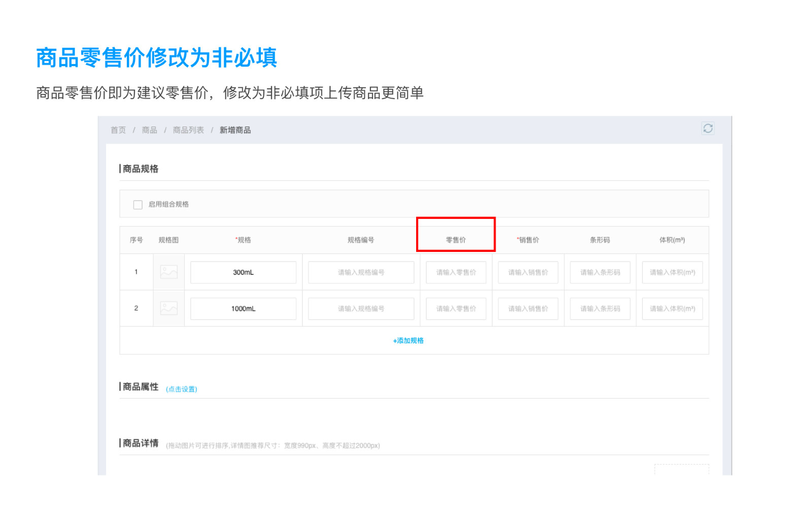Open 商品 in the breadcrumb
Image resolution: width=812 pixels, height=508 pixels.
149,131
